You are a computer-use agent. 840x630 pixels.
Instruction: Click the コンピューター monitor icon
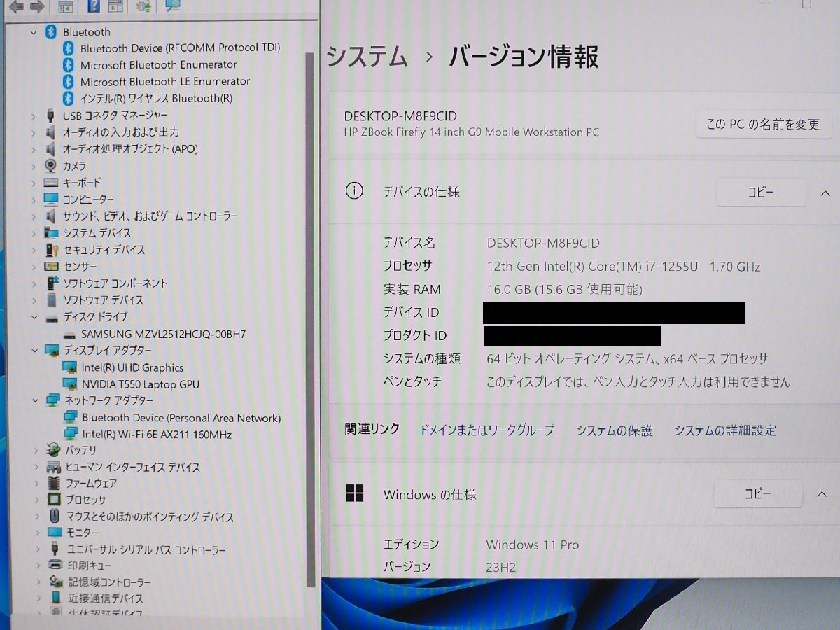(x=51, y=199)
